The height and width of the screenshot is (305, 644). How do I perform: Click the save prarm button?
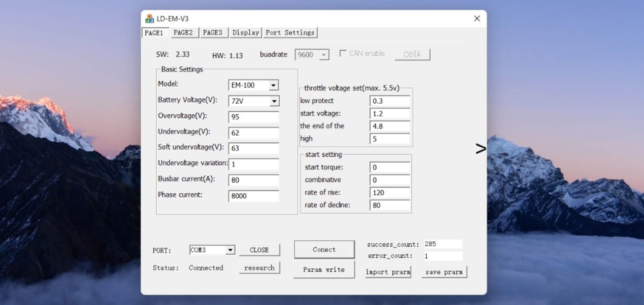coord(444,272)
